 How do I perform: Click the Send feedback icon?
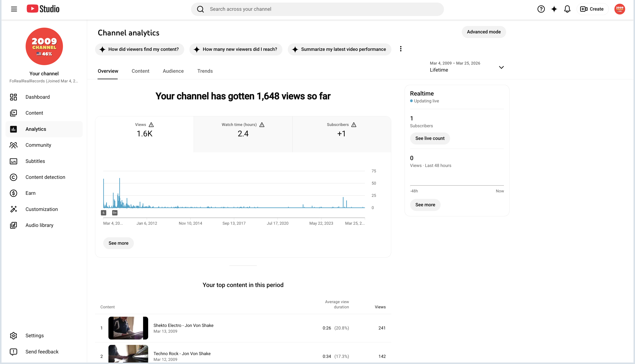point(14,352)
